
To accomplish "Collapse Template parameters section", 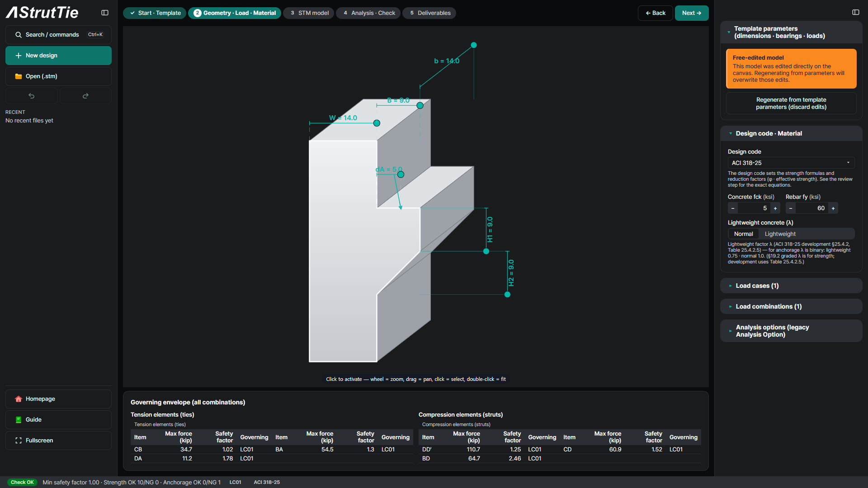I will pyautogui.click(x=791, y=32).
